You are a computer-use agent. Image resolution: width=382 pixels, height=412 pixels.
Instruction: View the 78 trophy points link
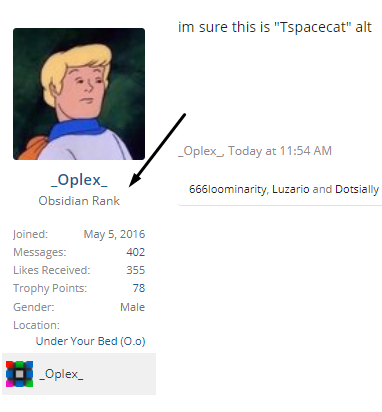pos(139,288)
